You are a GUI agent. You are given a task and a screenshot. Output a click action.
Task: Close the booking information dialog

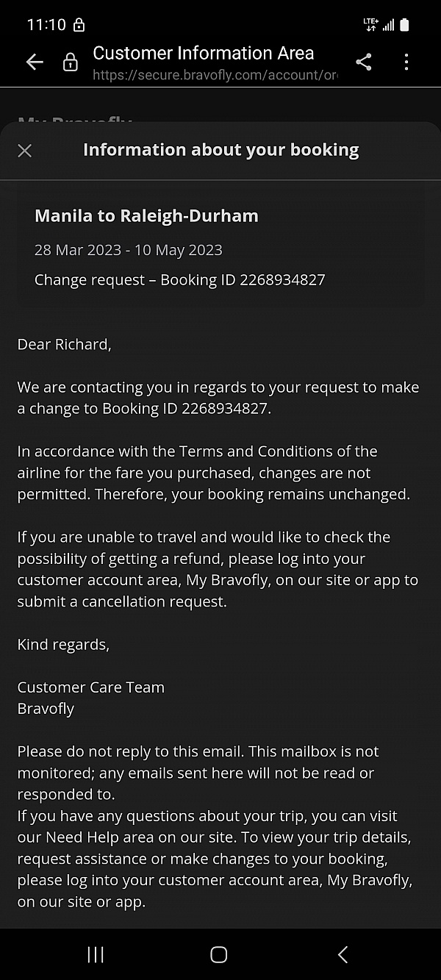(25, 151)
